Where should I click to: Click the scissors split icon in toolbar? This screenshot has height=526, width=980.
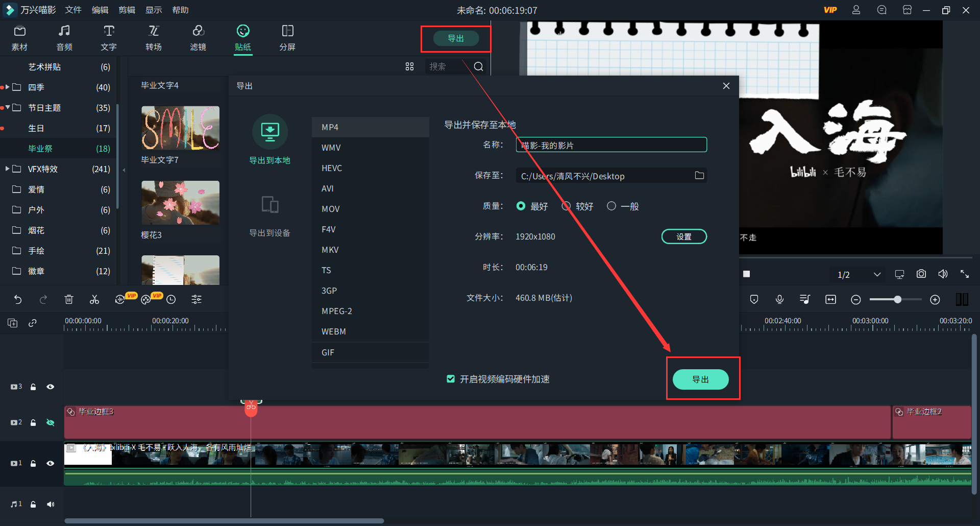coord(94,300)
